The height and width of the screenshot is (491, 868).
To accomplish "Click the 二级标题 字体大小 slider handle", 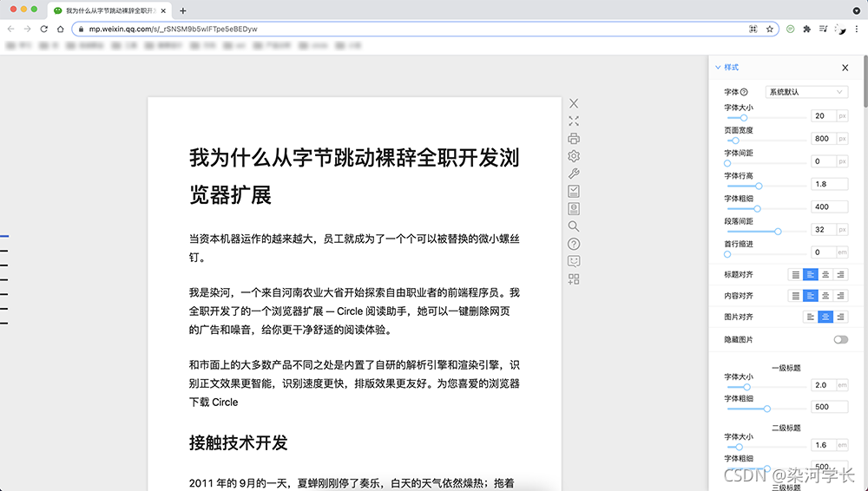I will pyautogui.click(x=739, y=447).
